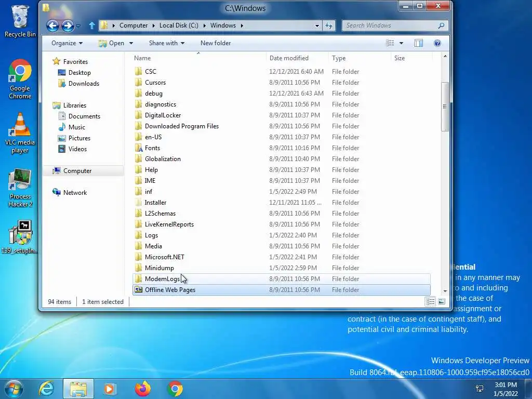Select the 139_setupIn installer desktop icon
The height and width of the screenshot is (399, 532).
tap(20, 237)
